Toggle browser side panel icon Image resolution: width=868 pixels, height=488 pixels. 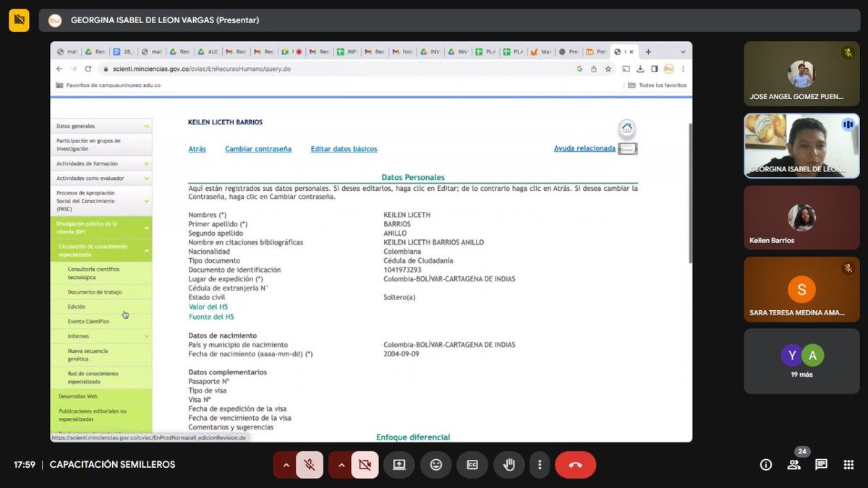tap(655, 69)
